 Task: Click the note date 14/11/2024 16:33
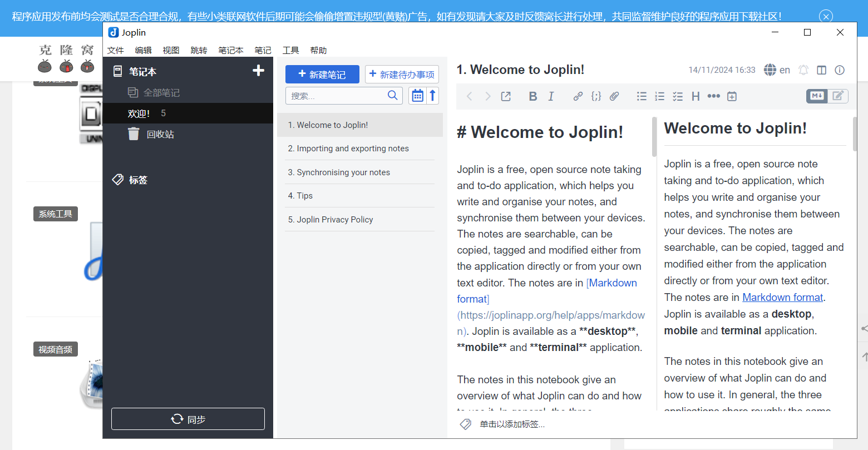click(722, 70)
